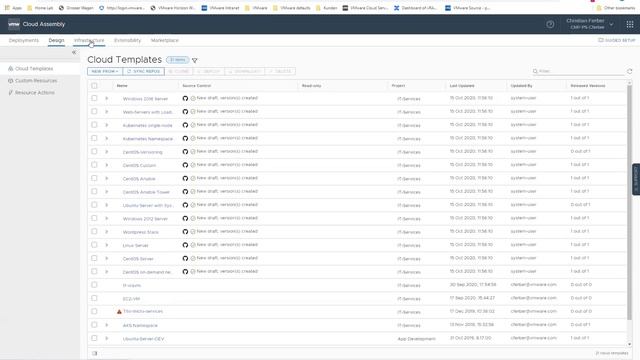Image resolution: width=640 pixels, height=360 pixels.
Task: Click the GitHub icon on the Windows 2016 Server row
Action: click(x=185, y=98)
